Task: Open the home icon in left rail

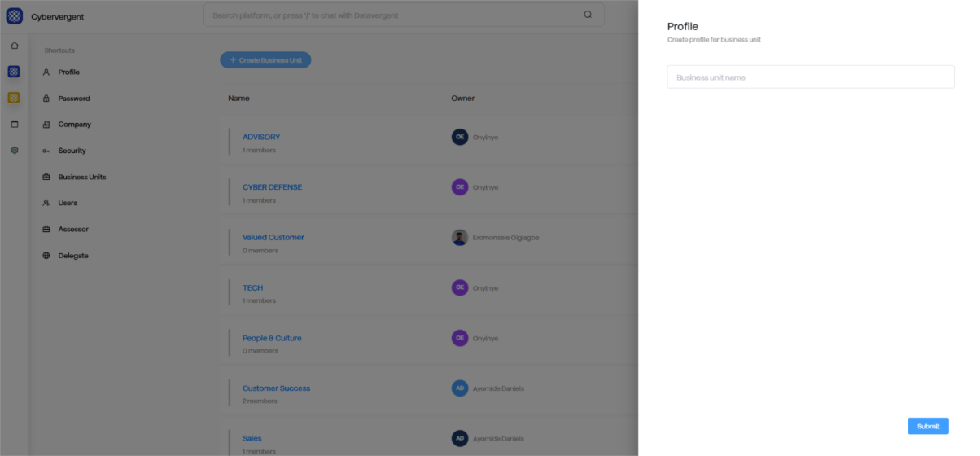Action: [14, 46]
